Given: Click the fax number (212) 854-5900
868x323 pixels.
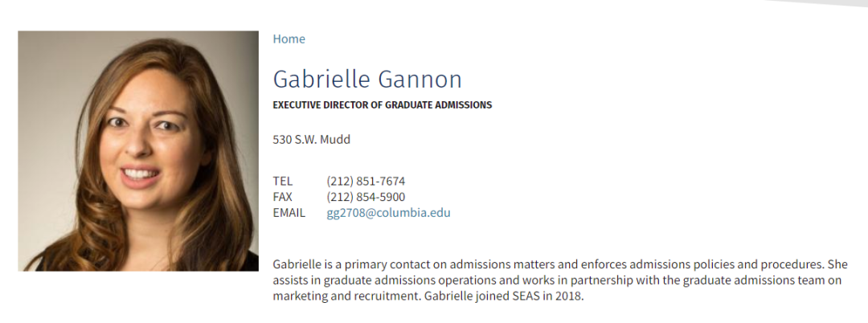Looking at the screenshot, I should pos(366,197).
